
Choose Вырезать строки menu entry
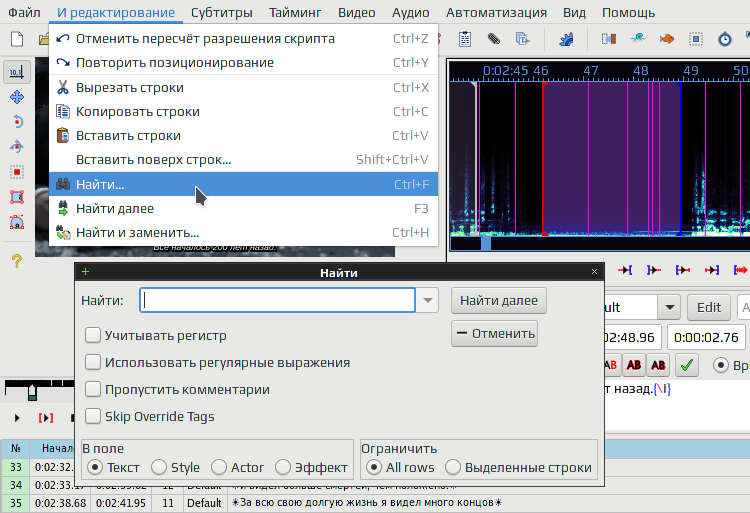coord(243,87)
